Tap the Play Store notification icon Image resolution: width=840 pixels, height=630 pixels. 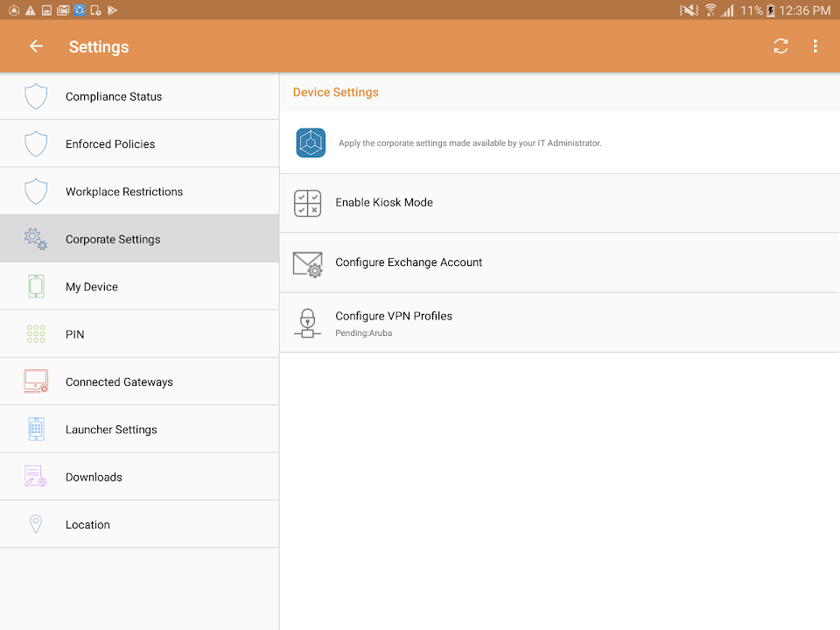click(x=112, y=10)
